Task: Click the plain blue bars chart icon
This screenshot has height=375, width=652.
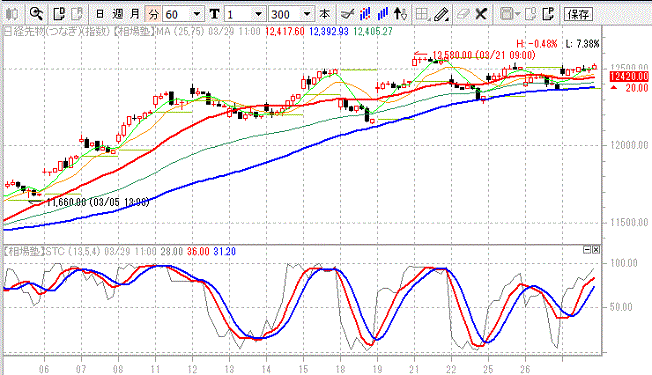Action: (x=383, y=14)
